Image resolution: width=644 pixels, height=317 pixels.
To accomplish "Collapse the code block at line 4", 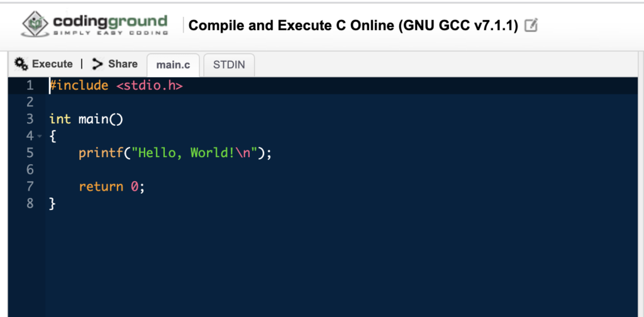I will (40, 136).
